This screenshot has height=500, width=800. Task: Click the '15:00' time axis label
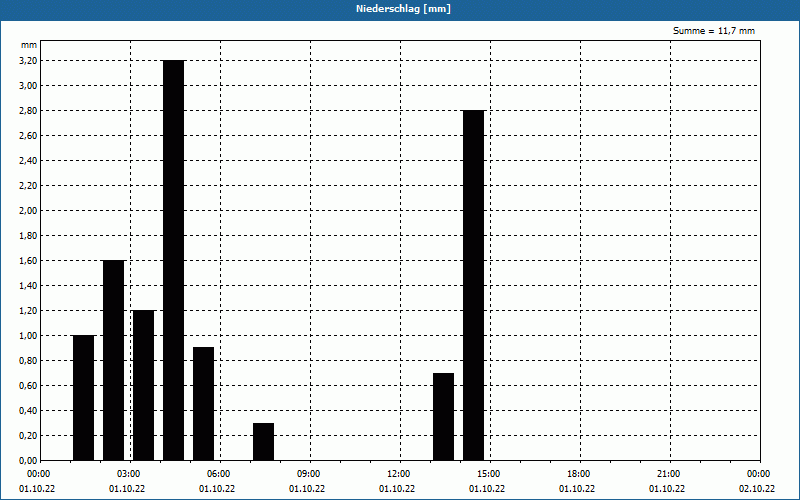click(489, 474)
